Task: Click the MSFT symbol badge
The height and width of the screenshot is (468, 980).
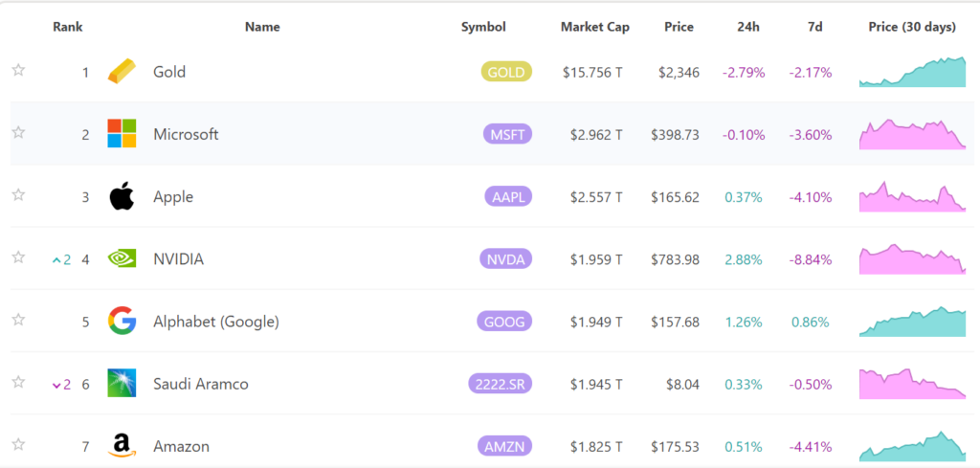Action: tap(507, 134)
